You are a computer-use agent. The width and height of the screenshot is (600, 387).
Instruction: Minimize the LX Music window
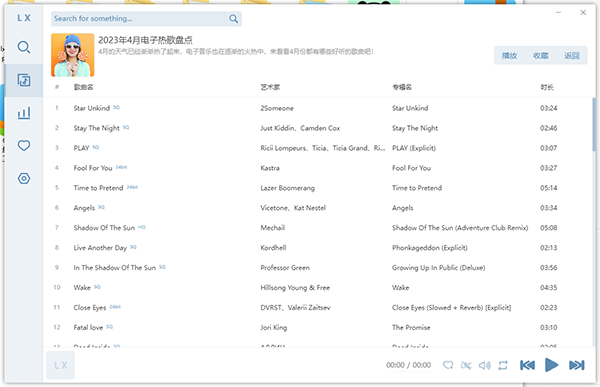(x=558, y=13)
